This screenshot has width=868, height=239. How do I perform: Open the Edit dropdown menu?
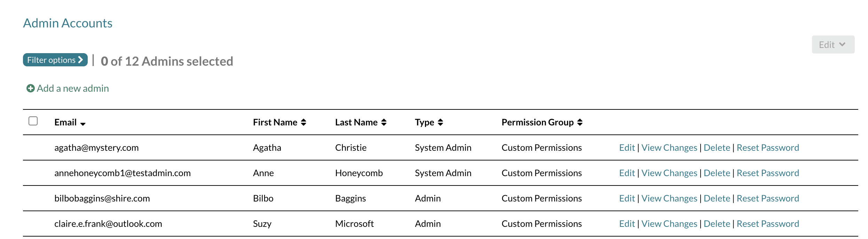pos(833,45)
